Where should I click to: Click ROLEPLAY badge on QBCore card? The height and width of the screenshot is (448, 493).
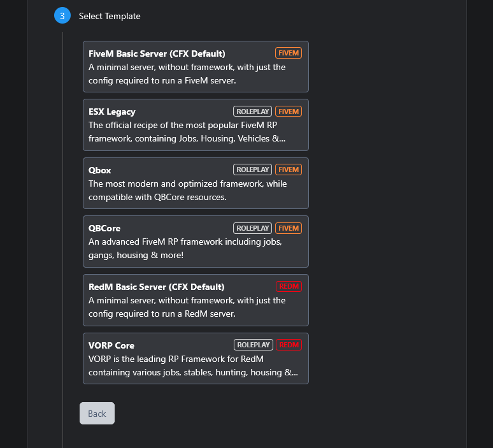[x=253, y=228]
